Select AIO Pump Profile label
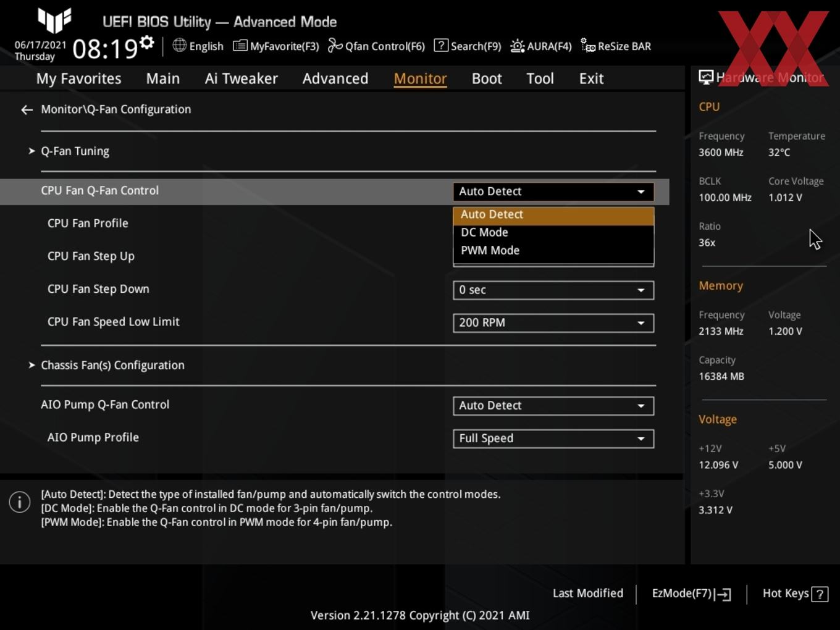The width and height of the screenshot is (840, 630). pyautogui.click(x=93, y=437)
